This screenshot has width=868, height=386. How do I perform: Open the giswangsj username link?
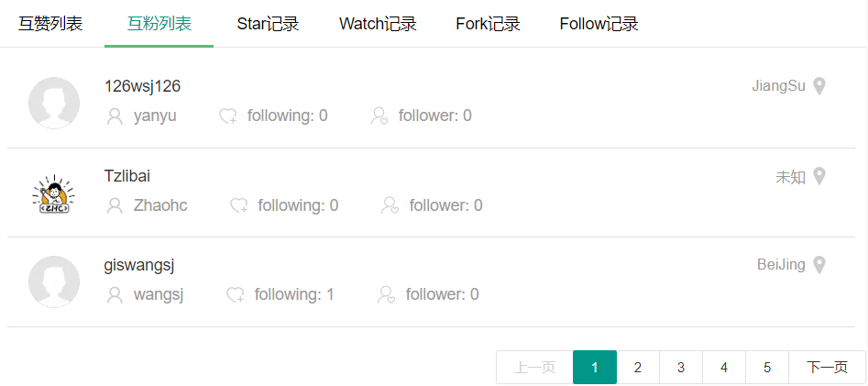[x=139, y=266]
